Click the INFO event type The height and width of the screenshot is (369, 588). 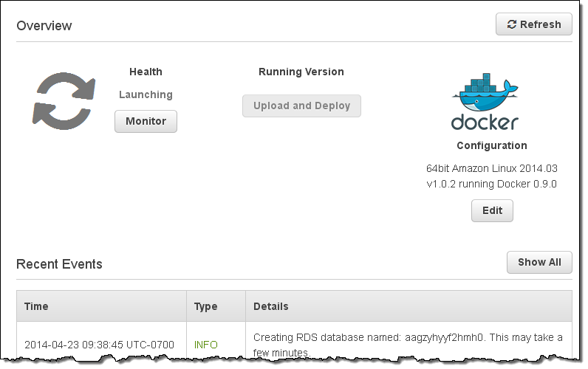point(206,345)
